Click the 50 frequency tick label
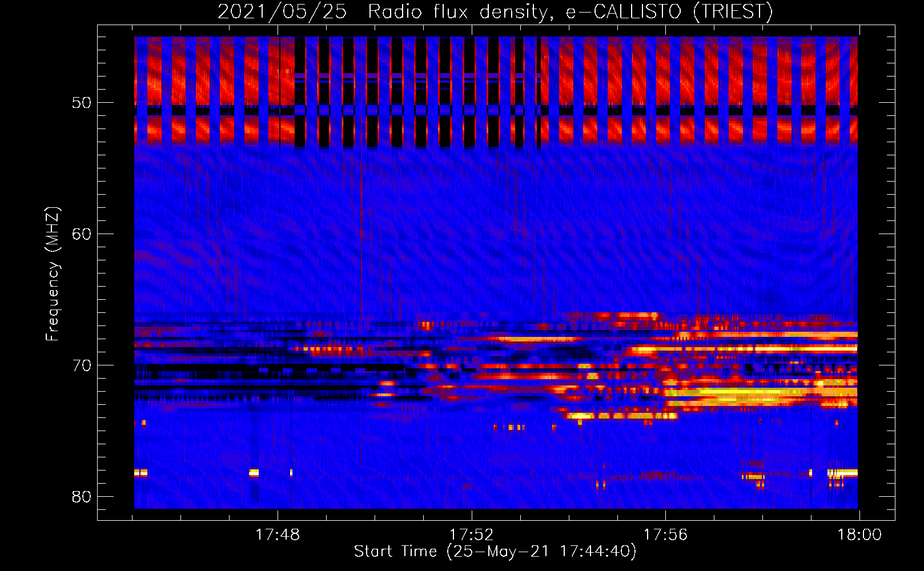The image size is (924, 571). (82, 103)
